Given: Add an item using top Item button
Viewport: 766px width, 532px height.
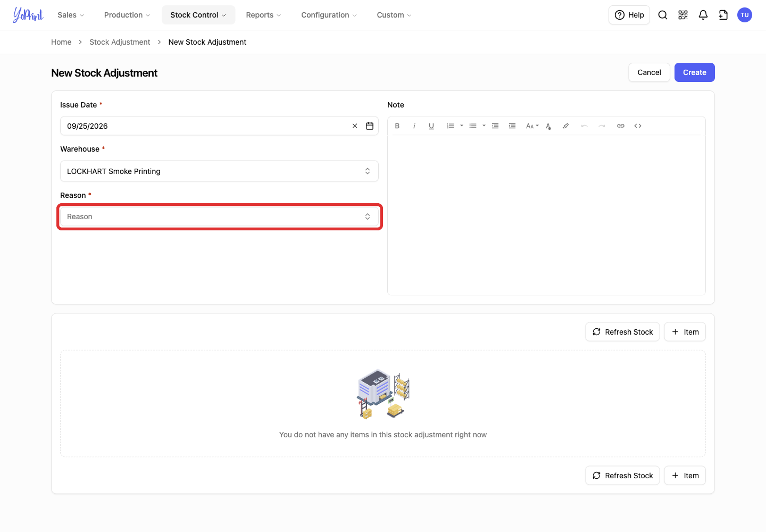Looking at the screenshot, I should (685, 332).
